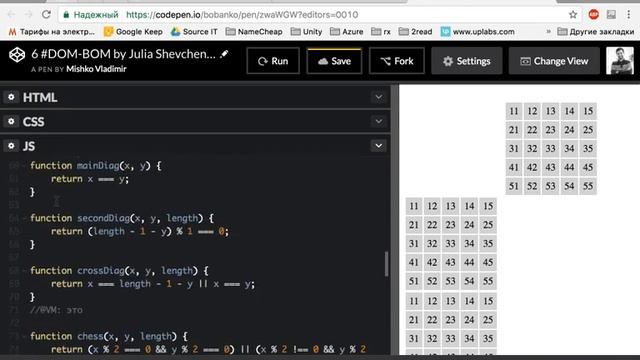Click code line with '% 1 === 0'
The height and width of the screenshot is (360, 640).
pyautogui.click(x=140, y=231)
